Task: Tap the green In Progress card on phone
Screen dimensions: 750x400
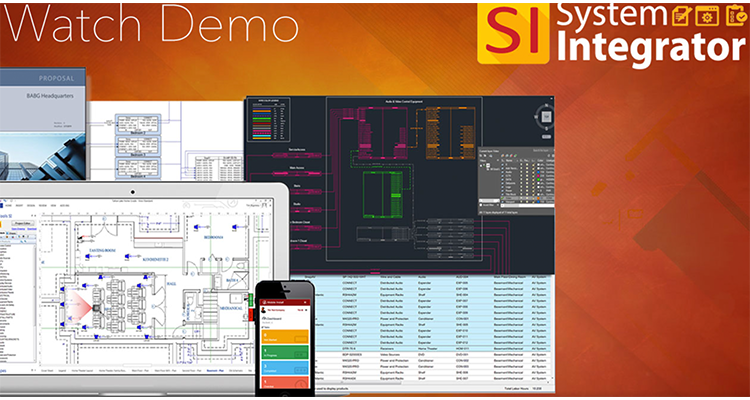Action: pyautogui.click(x=285, y=353)
